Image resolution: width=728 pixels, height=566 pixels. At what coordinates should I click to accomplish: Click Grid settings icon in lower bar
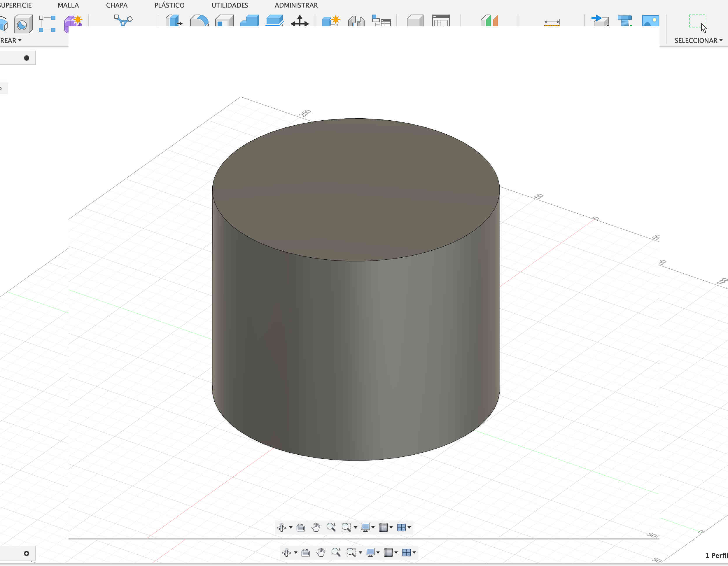coord(388,552)
